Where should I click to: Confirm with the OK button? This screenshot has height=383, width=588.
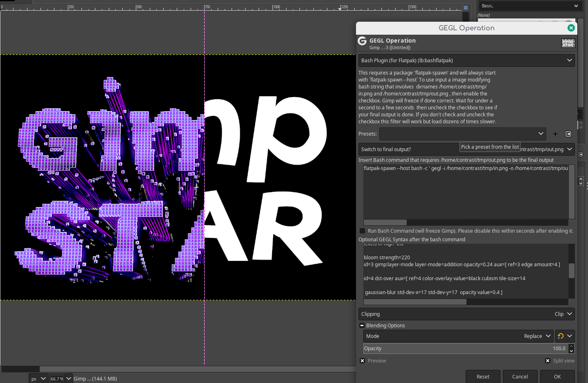point(557,376)
